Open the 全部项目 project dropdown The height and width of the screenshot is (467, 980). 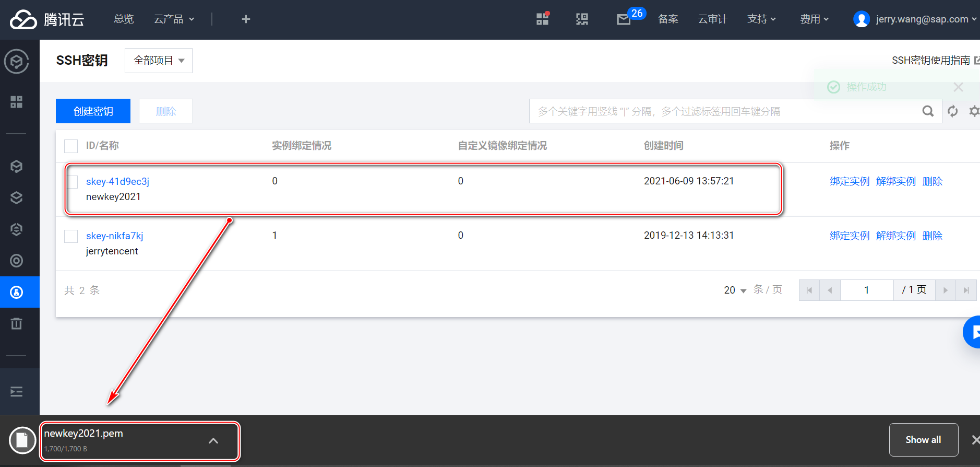[x=159, y=61]
